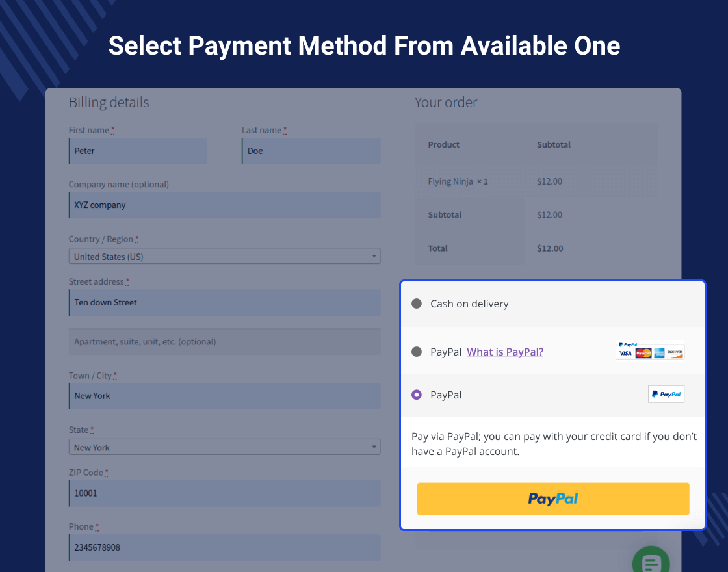The width and height of the screenshot is (728, 572).
Task: Focus the Apartment, suite, unit field
Action: 224,342
